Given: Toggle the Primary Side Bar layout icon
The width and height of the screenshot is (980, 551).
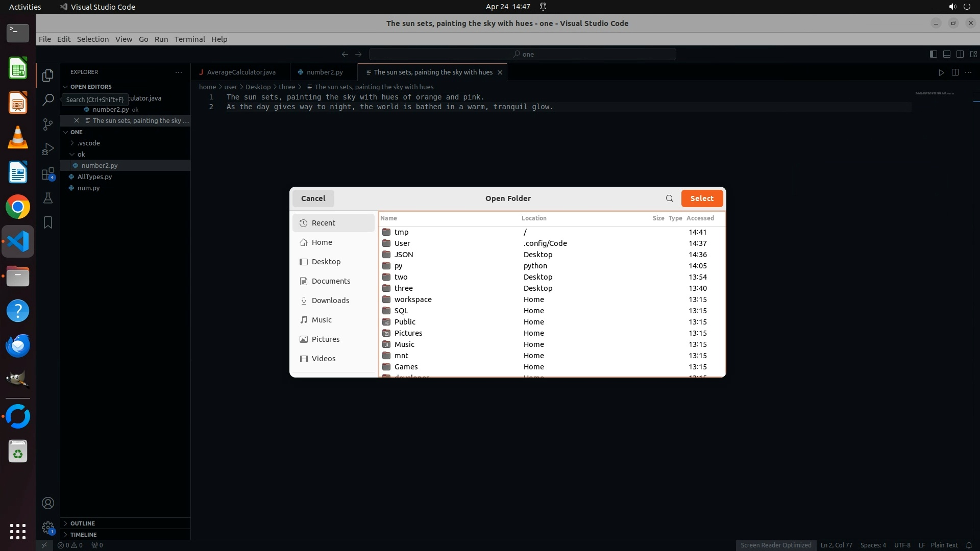Looking at the screenshot, I should coord(933,54).
